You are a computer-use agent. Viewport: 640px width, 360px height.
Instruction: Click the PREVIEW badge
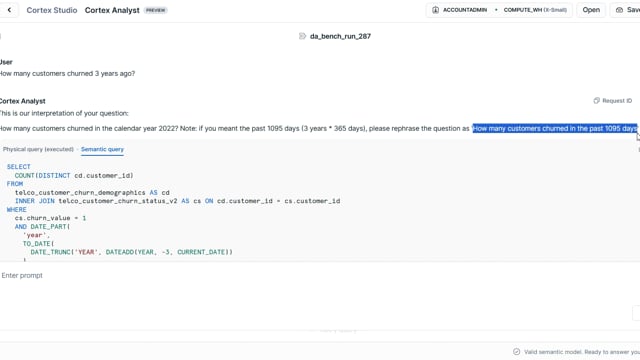[156, 10]
